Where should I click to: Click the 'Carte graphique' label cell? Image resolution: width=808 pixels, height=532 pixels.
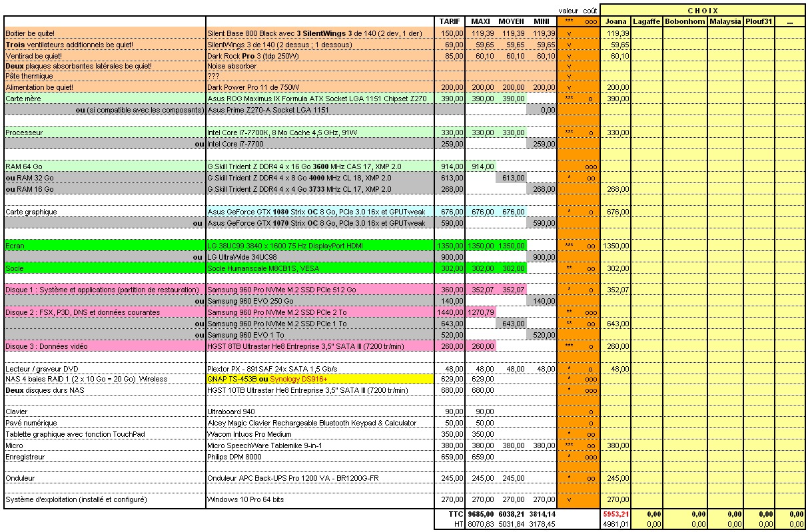(x=105, y=212)
